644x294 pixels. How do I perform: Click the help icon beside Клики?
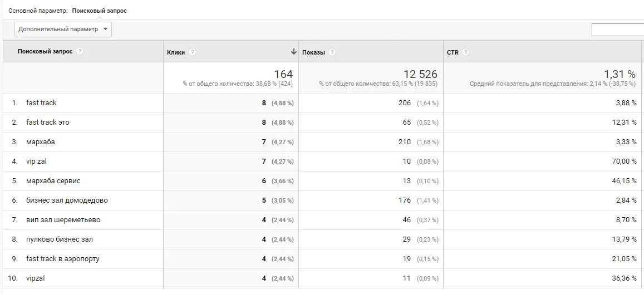tap(193, 52)
